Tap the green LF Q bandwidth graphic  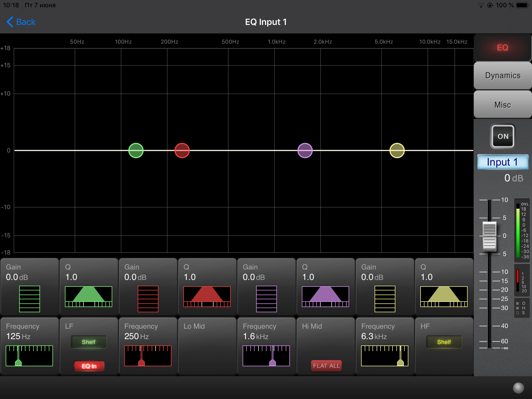click(x=89, y=297)
